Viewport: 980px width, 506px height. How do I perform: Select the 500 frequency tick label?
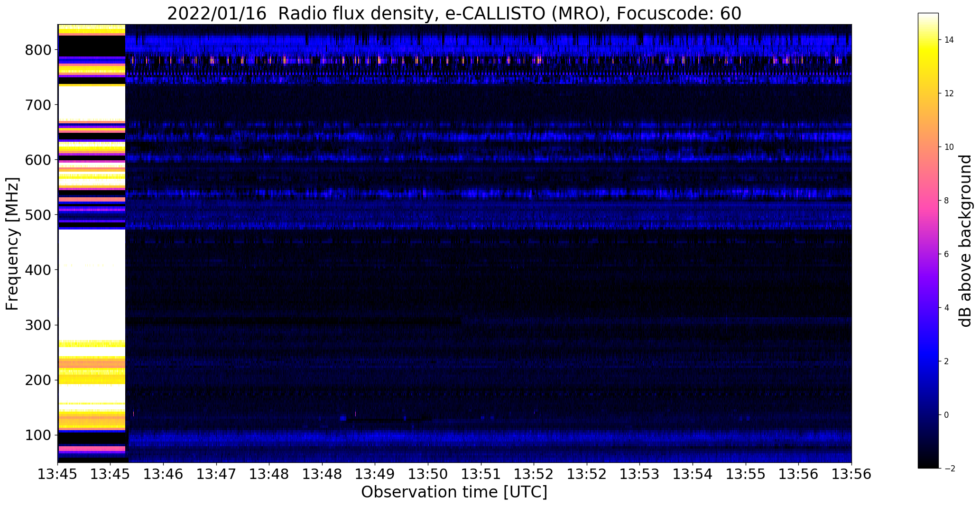(x=37, y=215)
